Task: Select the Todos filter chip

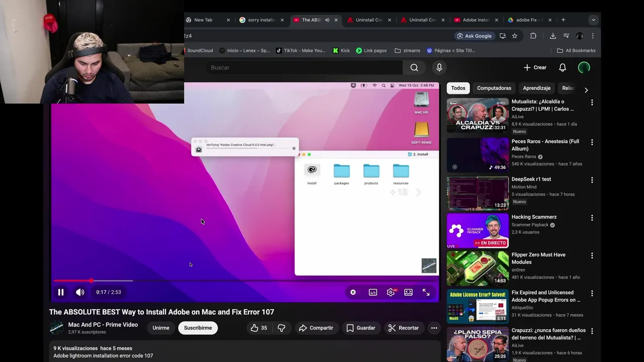Action: [458, 88]
